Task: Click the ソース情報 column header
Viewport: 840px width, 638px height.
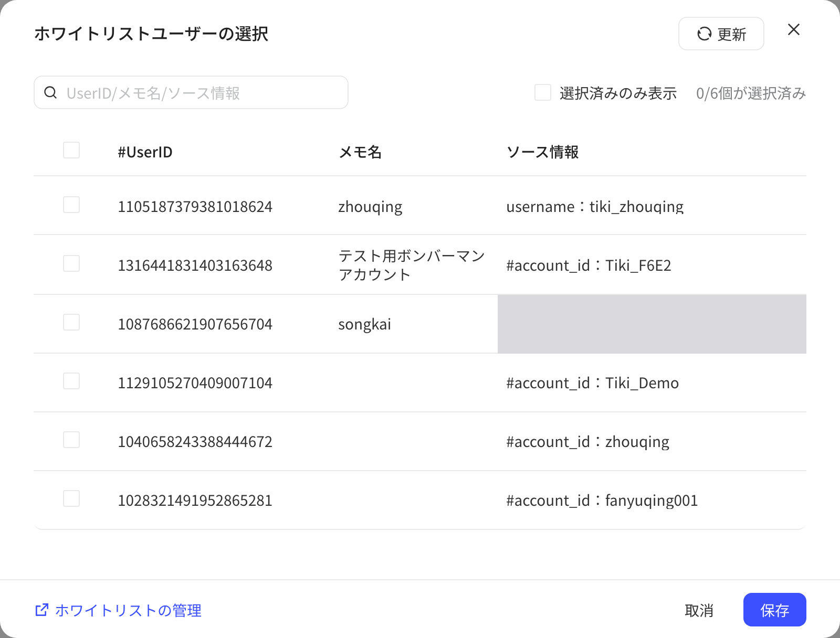Action: coord(542,152)
